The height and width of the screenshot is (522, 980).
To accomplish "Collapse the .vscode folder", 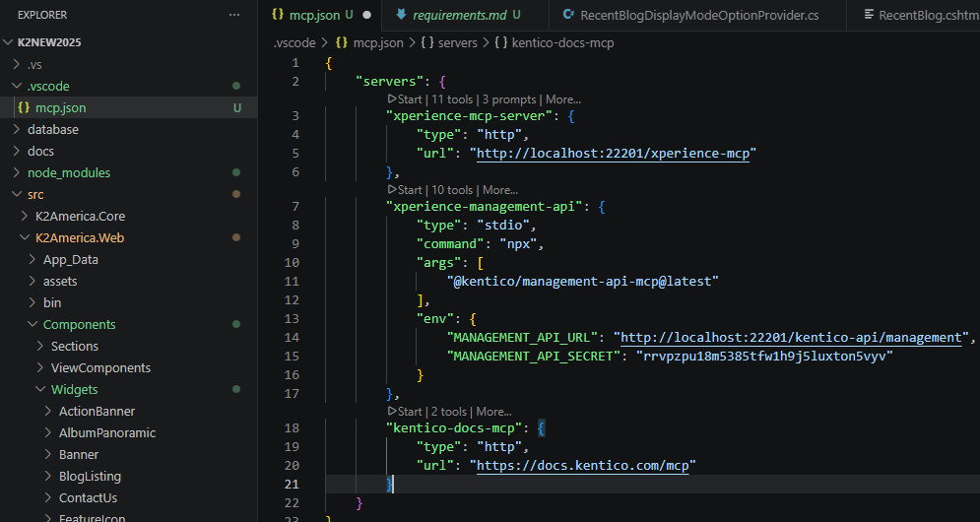I will click(x=17, y=86).
